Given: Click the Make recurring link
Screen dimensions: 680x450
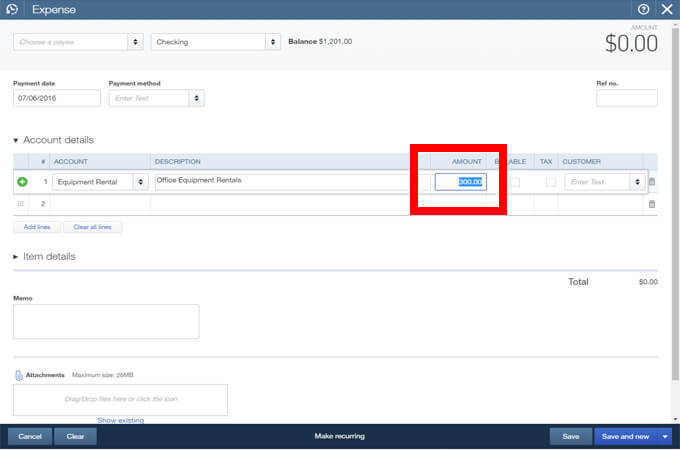Looking at the screenshot, I should (340, 436).
